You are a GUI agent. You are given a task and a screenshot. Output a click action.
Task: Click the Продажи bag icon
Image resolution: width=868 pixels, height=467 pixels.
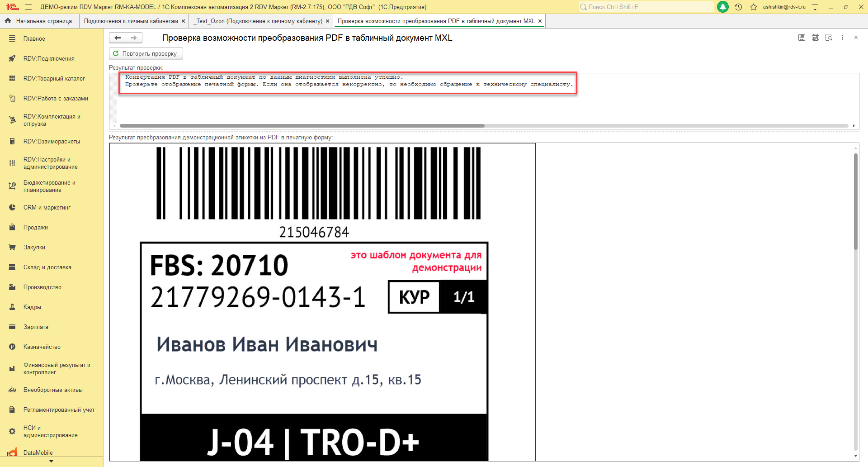pos(12,228)
